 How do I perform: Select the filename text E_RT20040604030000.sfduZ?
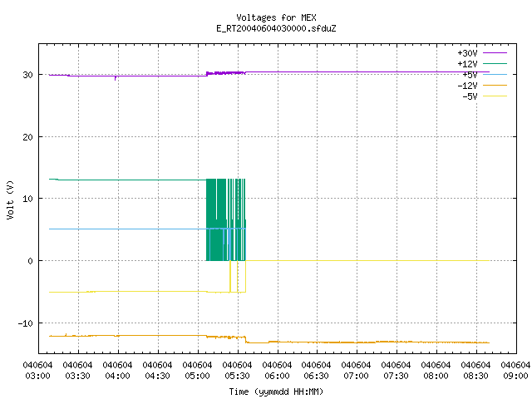(x=276, y=28)
